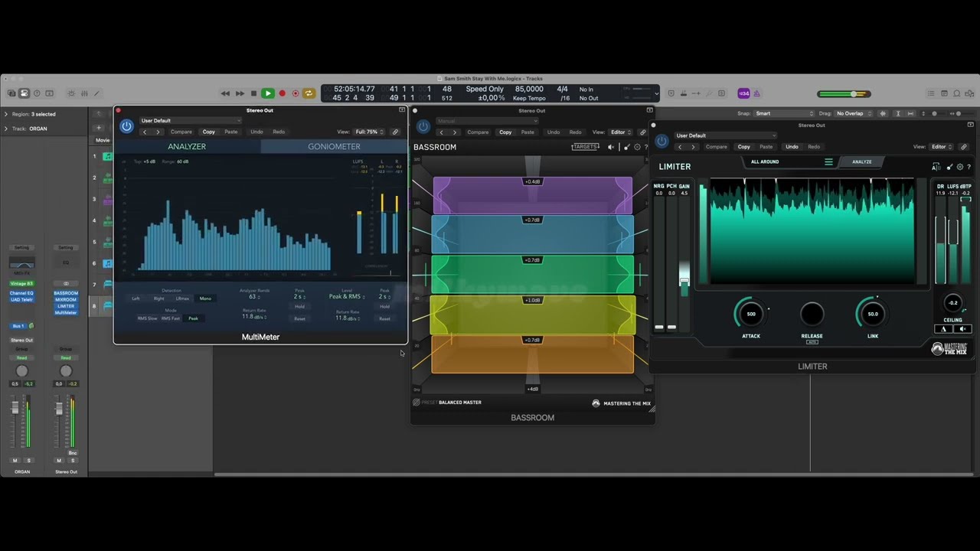Viewport: 980px width, 551px height.
Task: Select Mono detection in MultiMeter
Action: pos(205,298)
